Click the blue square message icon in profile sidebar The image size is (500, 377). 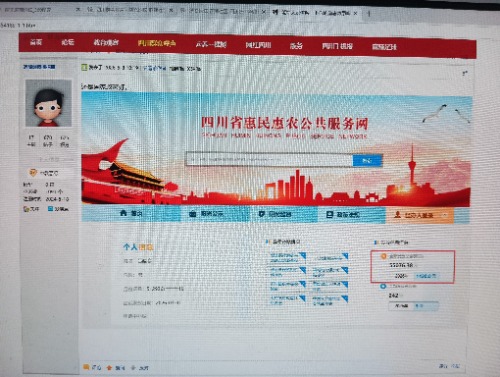click(50, 209)
